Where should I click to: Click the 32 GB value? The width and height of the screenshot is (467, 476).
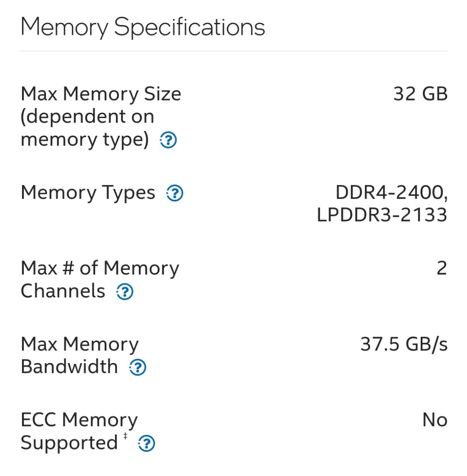coord(420,94)
